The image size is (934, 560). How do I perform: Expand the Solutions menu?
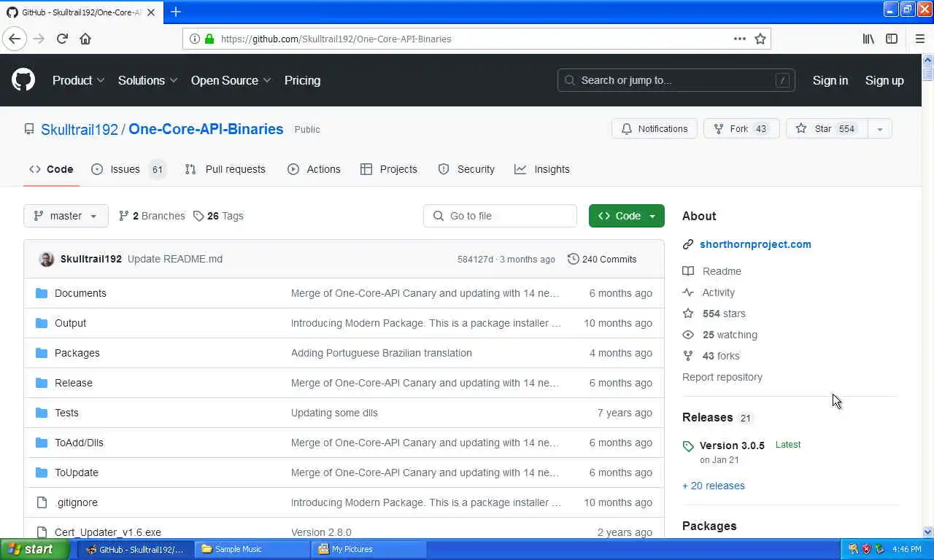coord(147,80)
